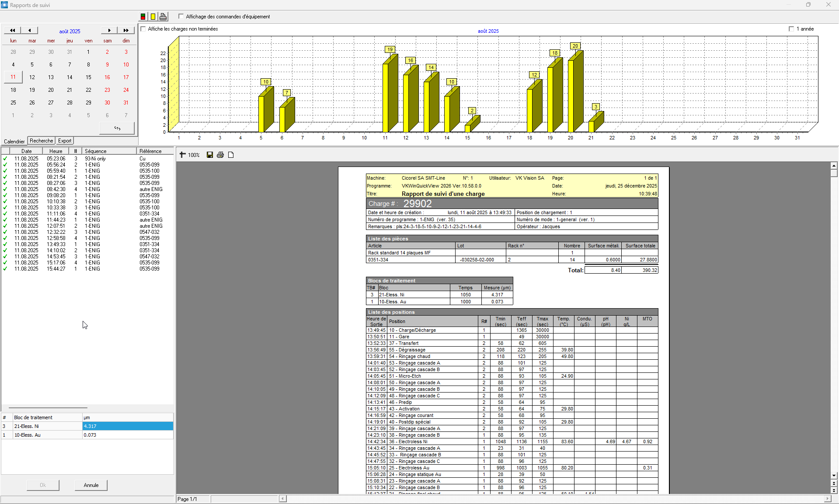Save the report with the floppy disk icon

pyautogui.click(x=210, y=155)
